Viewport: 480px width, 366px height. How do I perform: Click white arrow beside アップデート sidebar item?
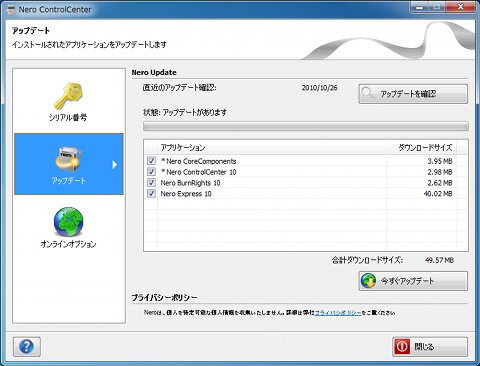(x=115, y=164)
